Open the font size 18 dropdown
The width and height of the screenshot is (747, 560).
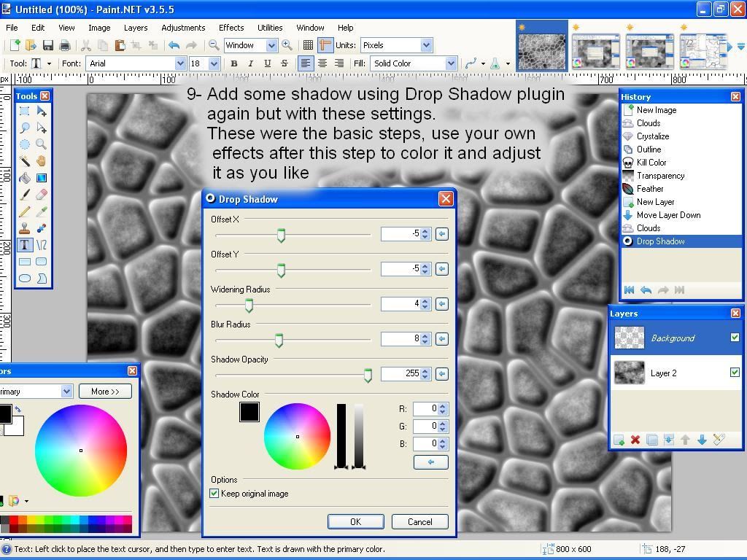214,63
